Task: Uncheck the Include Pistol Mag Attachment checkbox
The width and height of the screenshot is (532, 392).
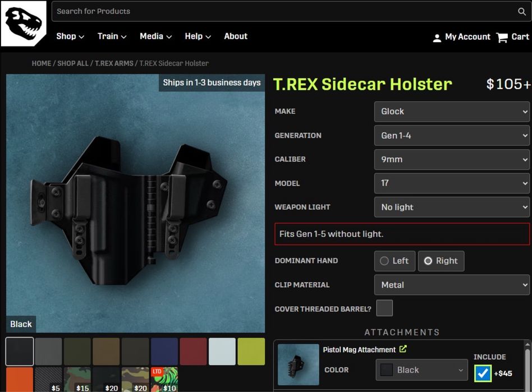Action: click(483, 373)
